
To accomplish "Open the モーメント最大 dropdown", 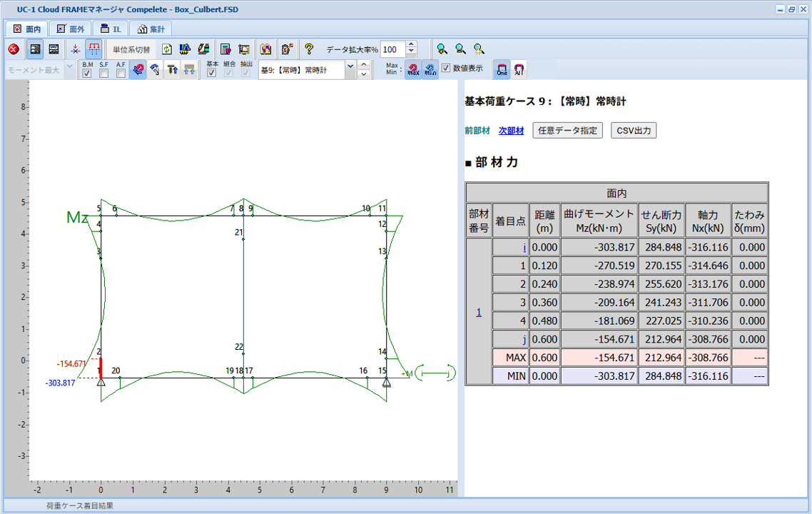I will [69, 69].
